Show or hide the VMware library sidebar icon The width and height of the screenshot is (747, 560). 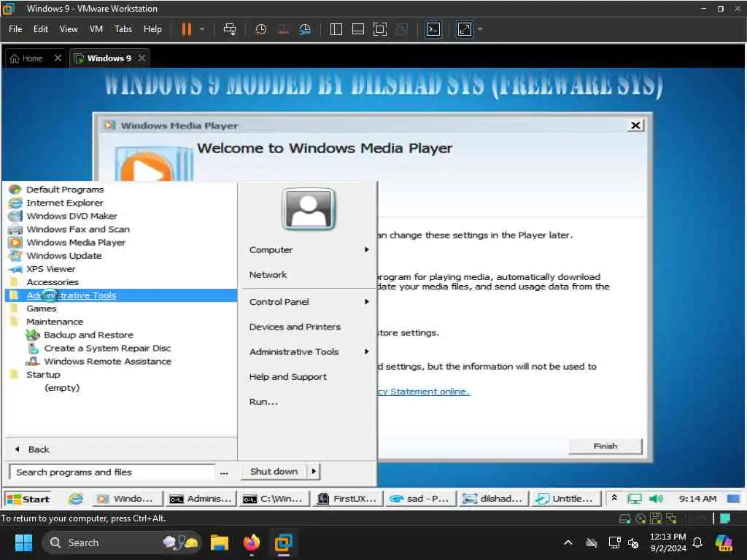[x=336, y=29]
